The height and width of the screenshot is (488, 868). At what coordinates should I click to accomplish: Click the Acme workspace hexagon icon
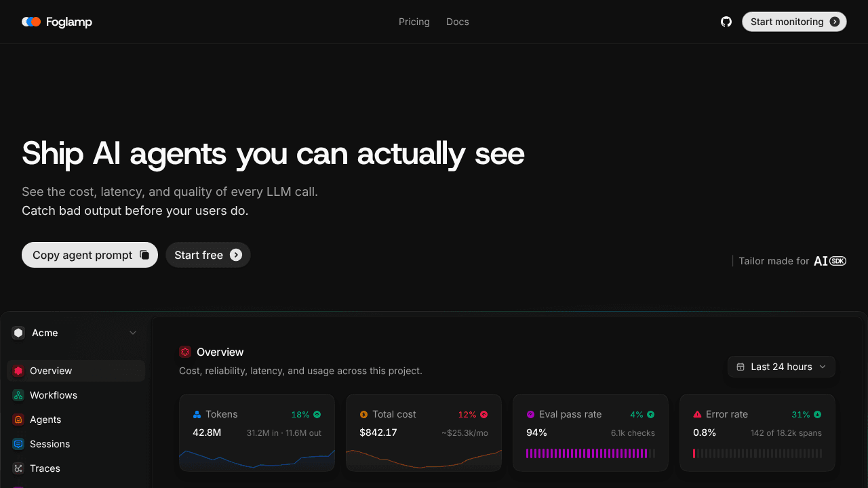18,333
